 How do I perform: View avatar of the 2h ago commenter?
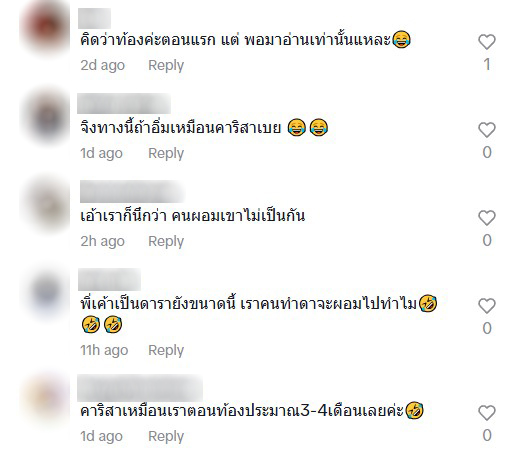point(45,204)
